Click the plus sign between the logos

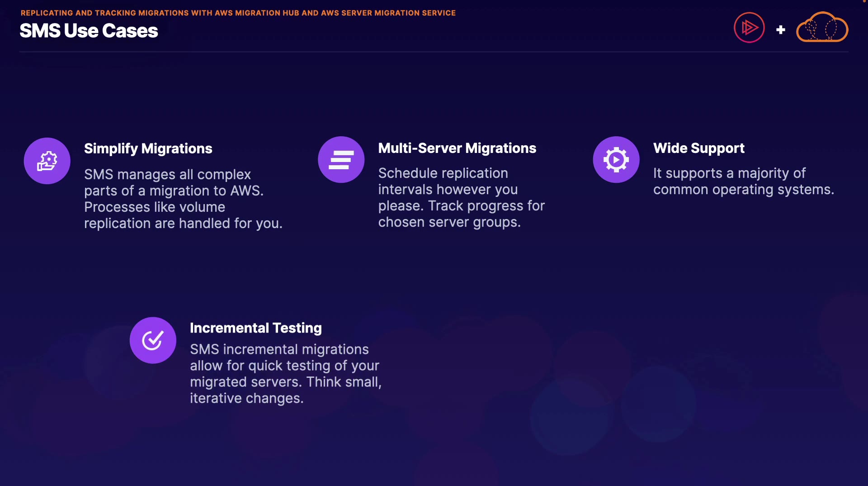780,30
